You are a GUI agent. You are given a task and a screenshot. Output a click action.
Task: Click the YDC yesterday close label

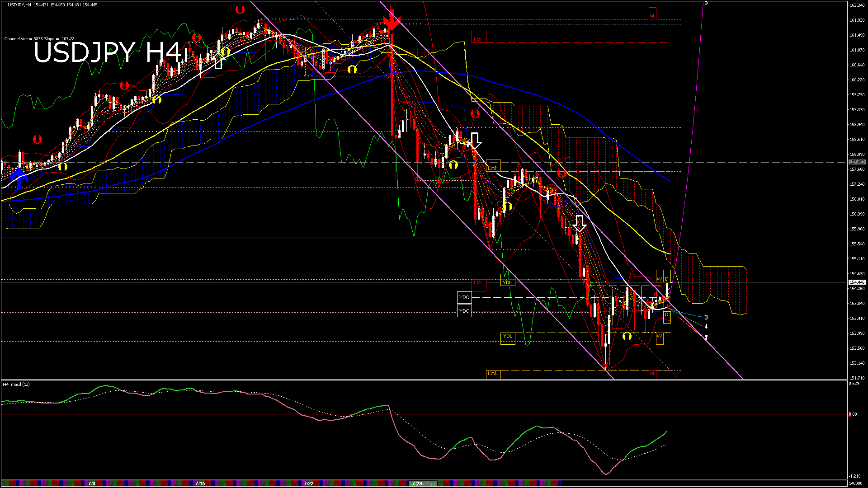[464, 297]
